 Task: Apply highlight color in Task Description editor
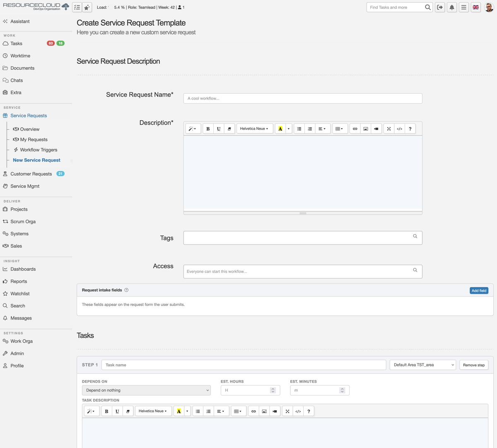coord(179,411)
